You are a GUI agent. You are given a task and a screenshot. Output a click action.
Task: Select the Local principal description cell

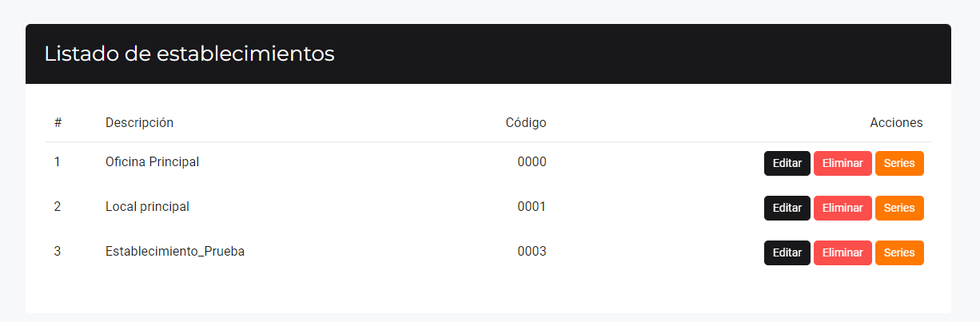(147, 206)
